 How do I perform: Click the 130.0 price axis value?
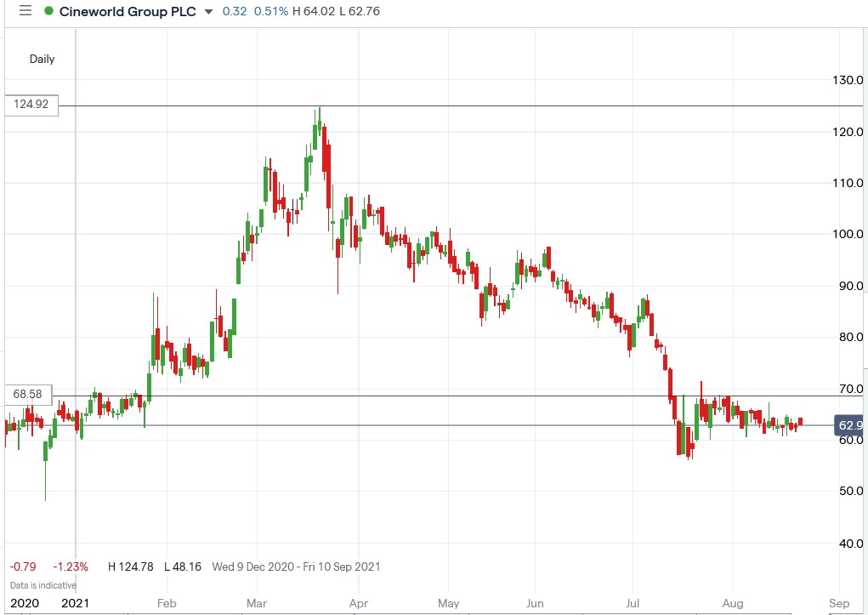pos(848,81)
